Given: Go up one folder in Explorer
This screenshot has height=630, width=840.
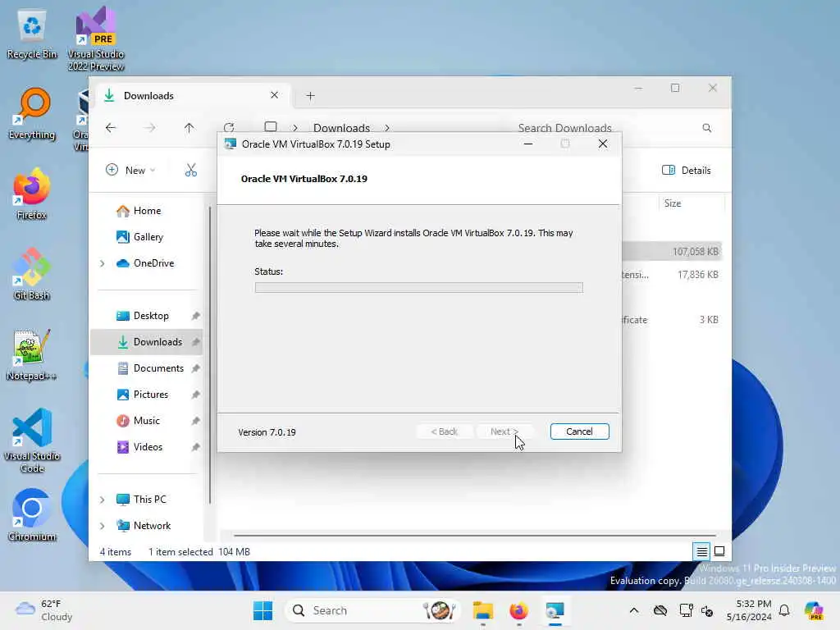Looking at the screenshot, I should (x=189, y=127).
